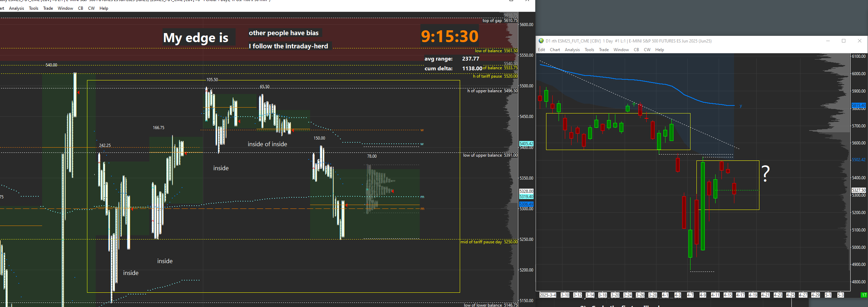Open Tools menu in the D1 daily chart window
The image size is (868, 307).
click(x=589, y=50)
